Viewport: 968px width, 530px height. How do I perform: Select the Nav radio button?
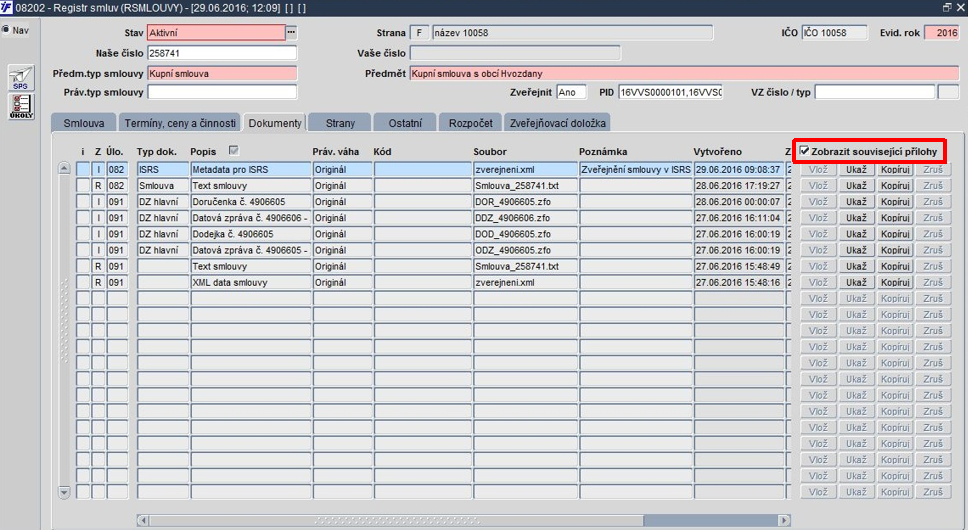6,30
